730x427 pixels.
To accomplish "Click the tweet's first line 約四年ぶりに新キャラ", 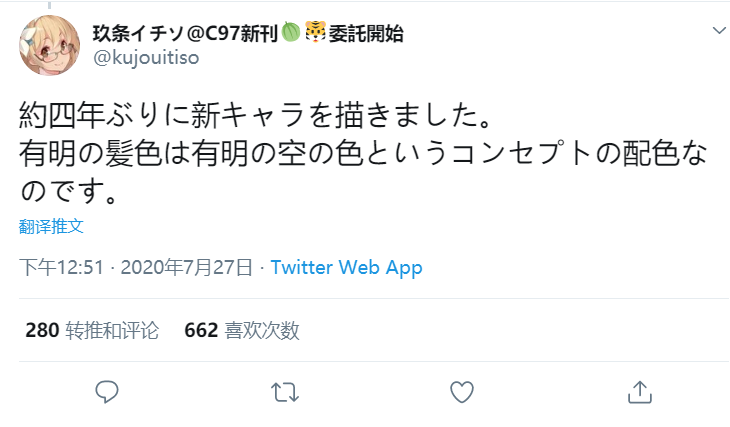I will tap(255, 115).
